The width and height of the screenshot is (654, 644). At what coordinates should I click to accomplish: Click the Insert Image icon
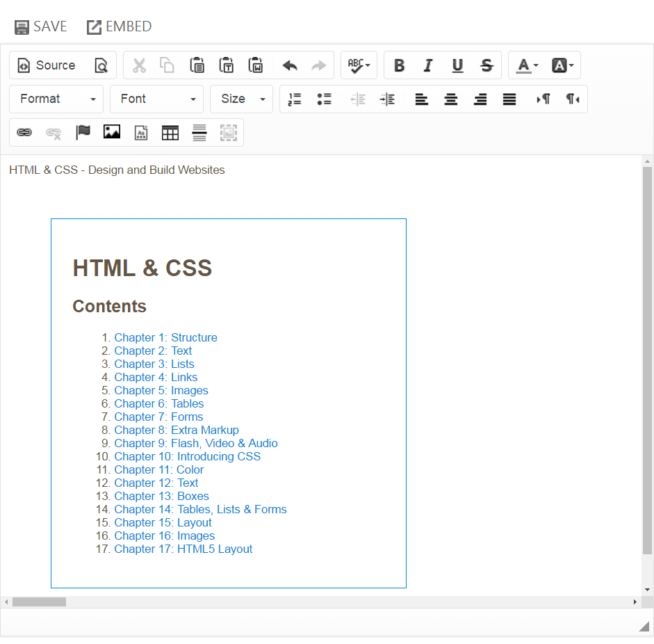pyautogui.click(x=112, y=132)
